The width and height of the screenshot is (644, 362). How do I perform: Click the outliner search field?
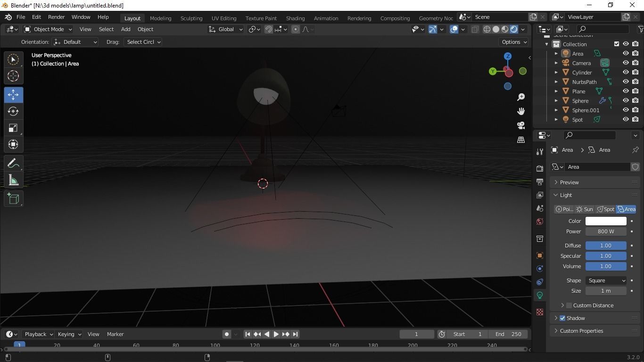click(x=603, y=29)
